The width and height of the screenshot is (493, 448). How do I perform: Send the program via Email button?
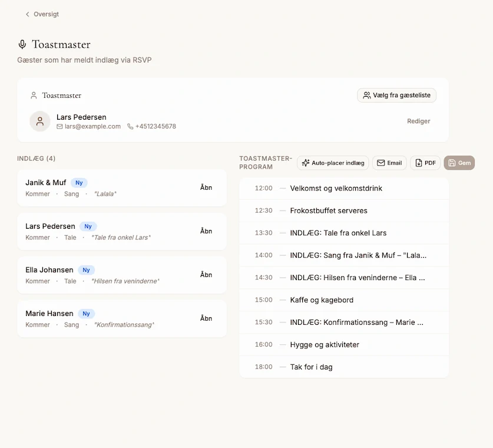click(x=389, y=163)
